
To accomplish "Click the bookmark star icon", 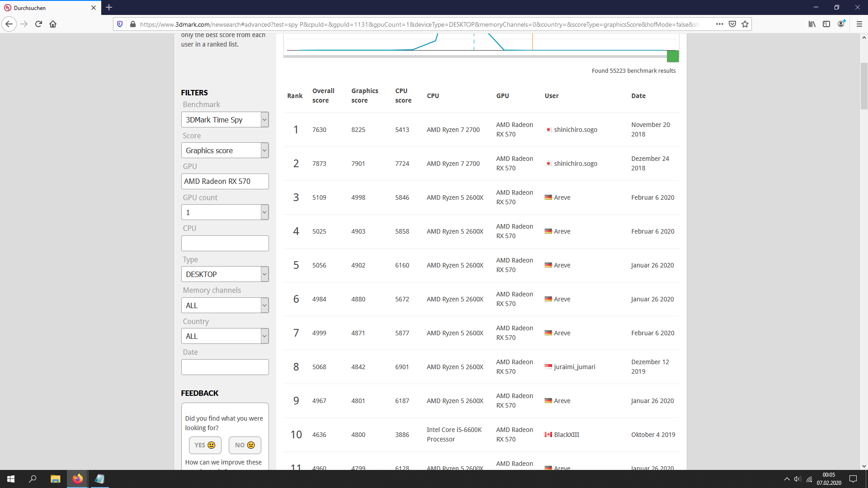I will (x=745, y=24).
